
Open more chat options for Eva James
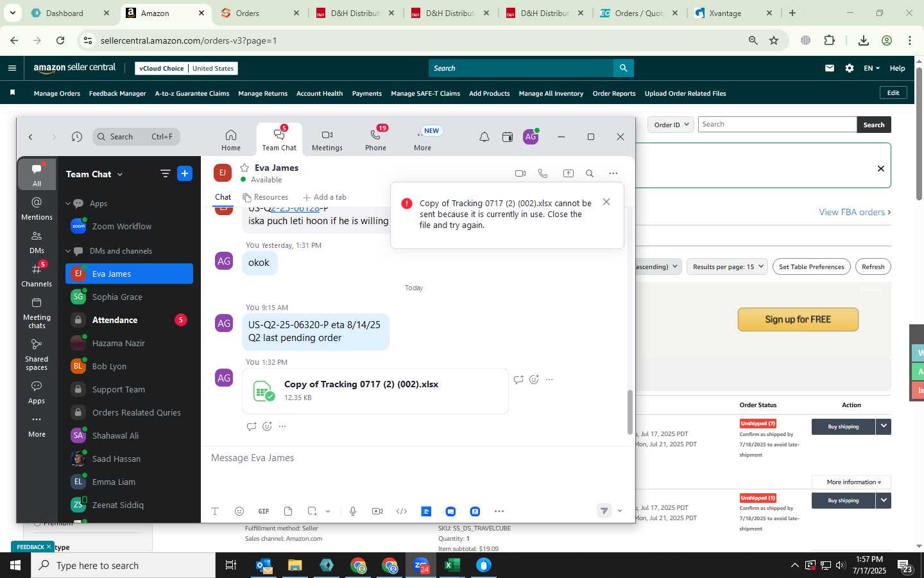coord(613,173)
